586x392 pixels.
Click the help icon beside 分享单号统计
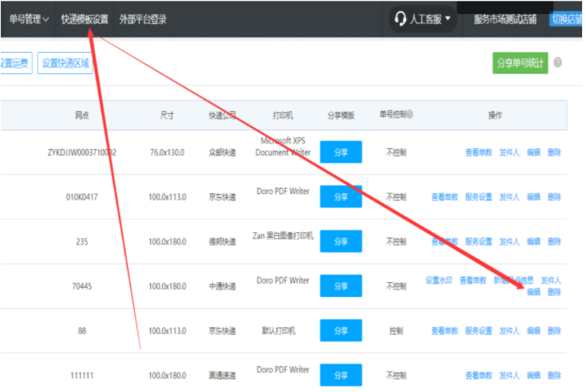[x=557, y=62]
